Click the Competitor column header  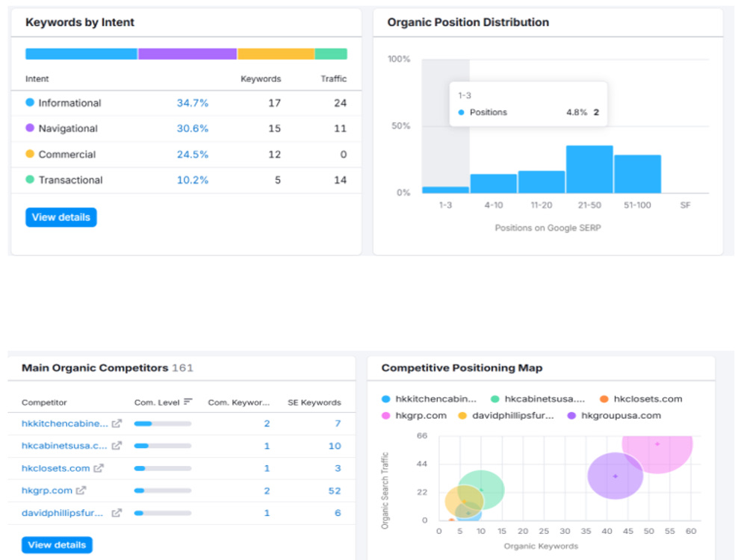pyautogui.click(x=44, y=402)
